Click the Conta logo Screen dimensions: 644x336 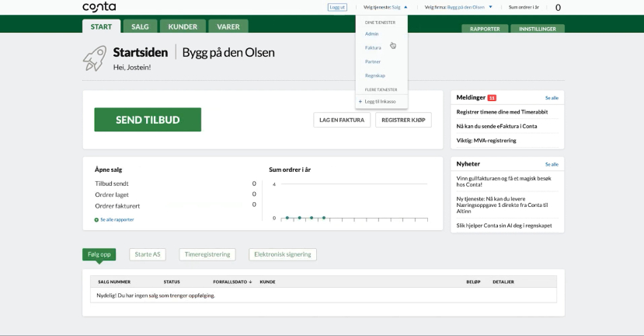coord(99,7)
